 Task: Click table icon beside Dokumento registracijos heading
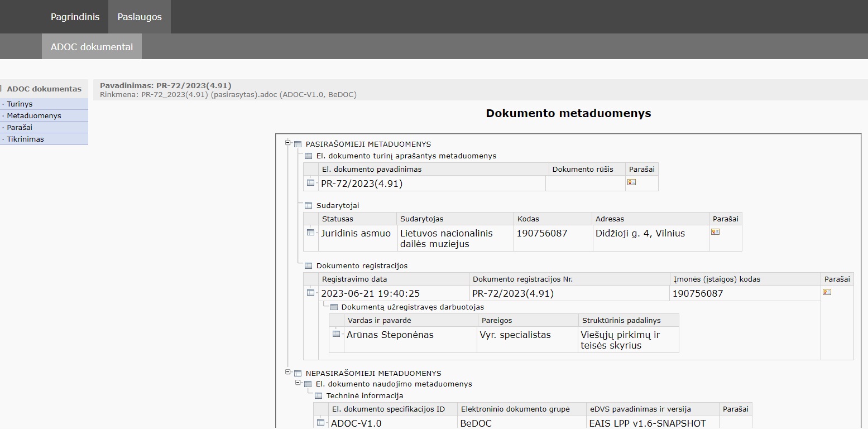[x=308, y=266]
